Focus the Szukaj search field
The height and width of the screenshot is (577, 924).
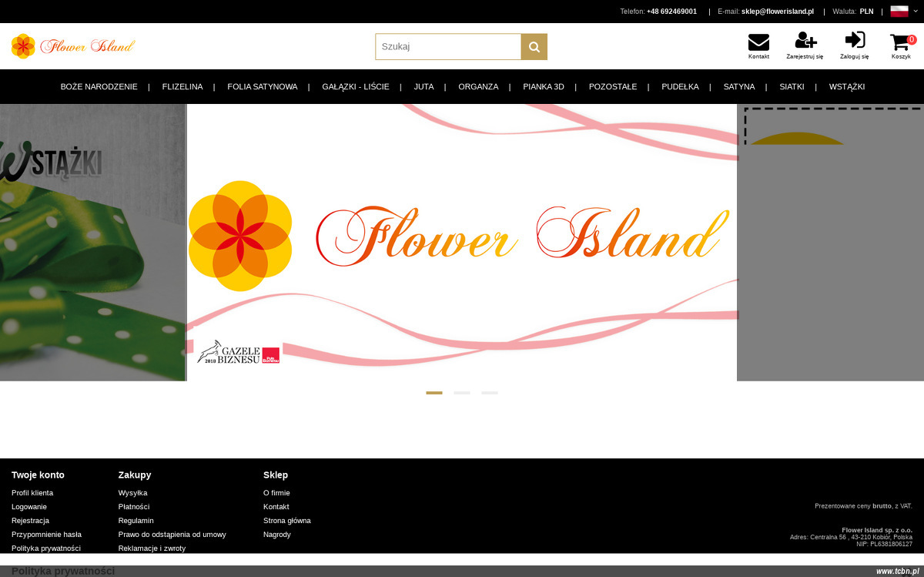pyautogui.click(x=448, y=47)
